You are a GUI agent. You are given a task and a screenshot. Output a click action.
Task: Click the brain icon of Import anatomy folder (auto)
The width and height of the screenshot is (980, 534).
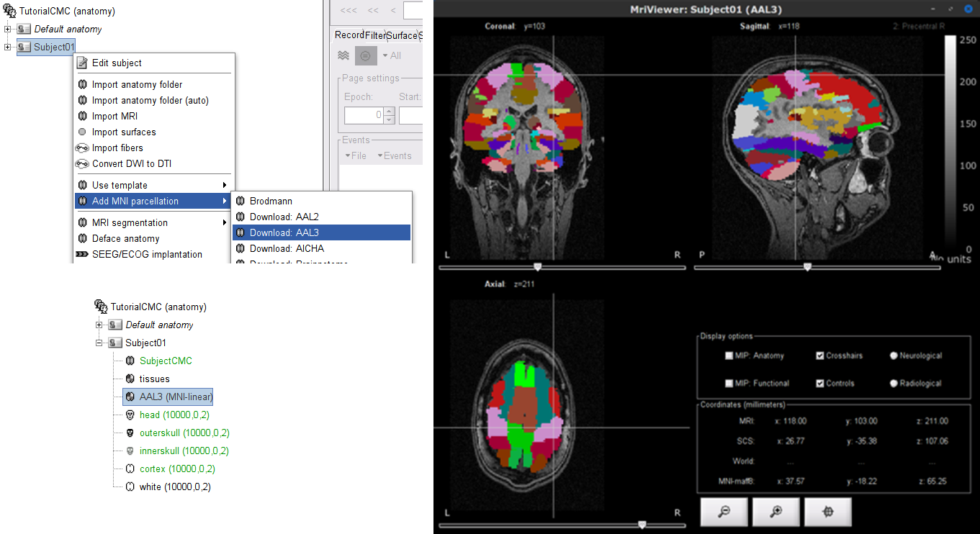(82, 100)
